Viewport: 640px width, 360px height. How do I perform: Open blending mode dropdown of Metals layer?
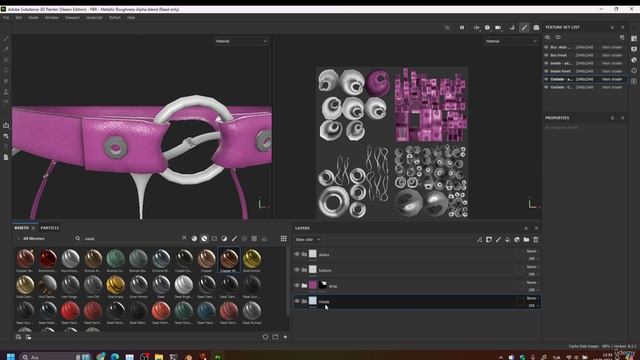[532, 298]
